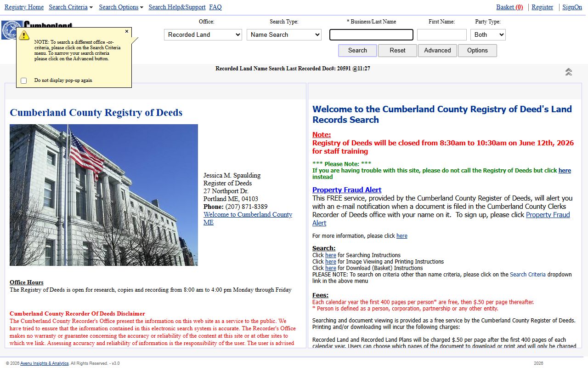588x368 pixels.
Task: Close the yellow note pop-up
Action: (127, 31)
